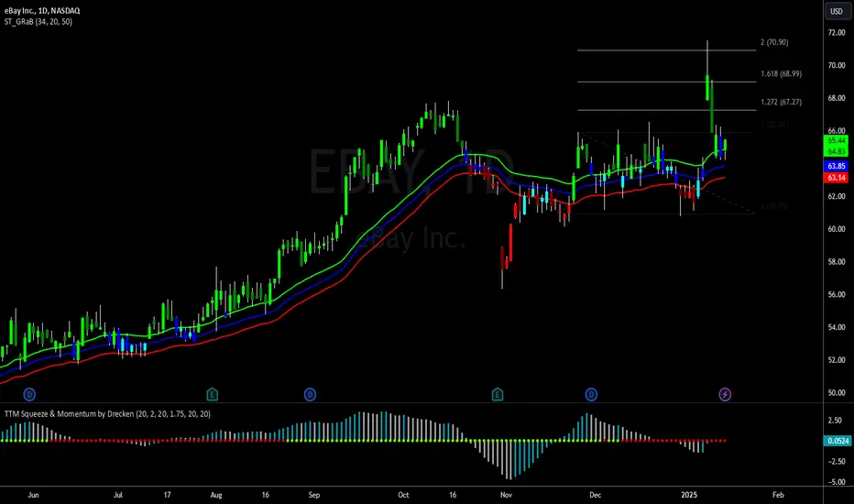Open the purple lightning event marker
The width and height of the screenshot is (854, 504).
point(725,394)
